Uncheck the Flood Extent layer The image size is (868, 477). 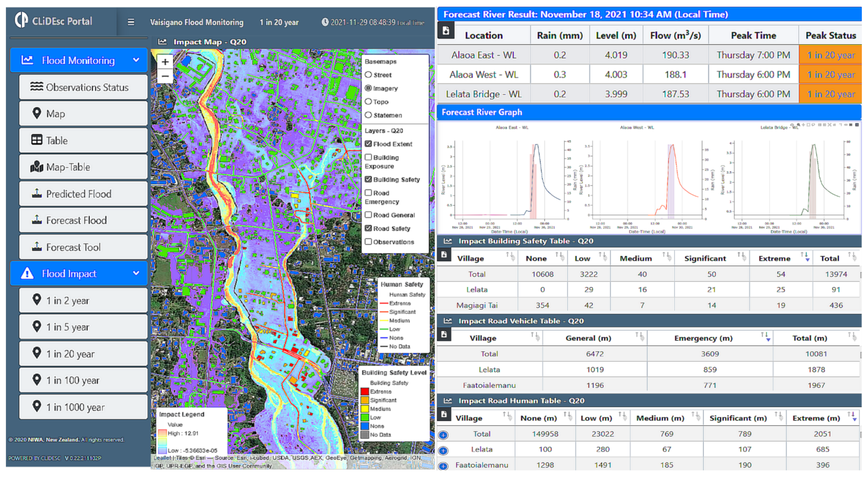tap(368, 144)
